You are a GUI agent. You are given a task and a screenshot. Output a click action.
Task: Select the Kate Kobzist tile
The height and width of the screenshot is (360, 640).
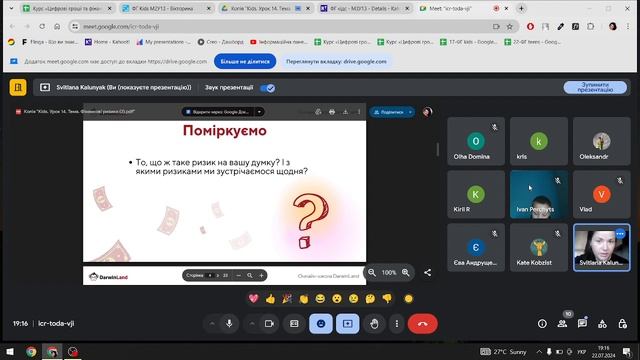click(x=539, y=247)
